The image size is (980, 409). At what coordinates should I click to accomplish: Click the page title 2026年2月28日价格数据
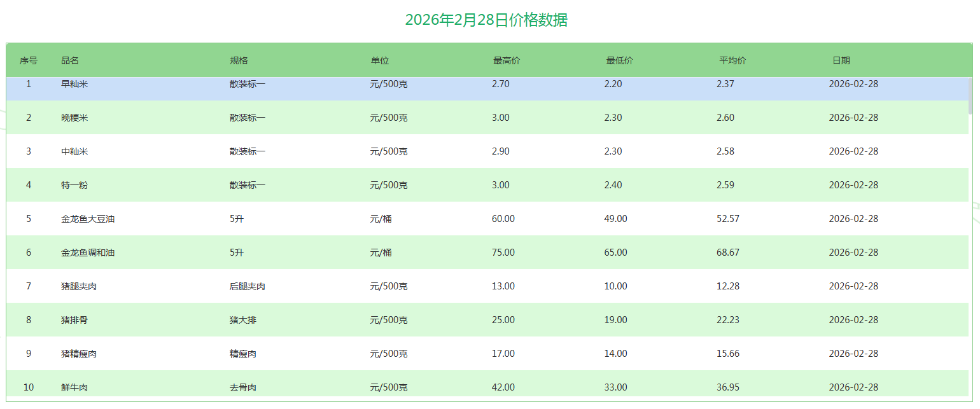[x=486, y=20]
